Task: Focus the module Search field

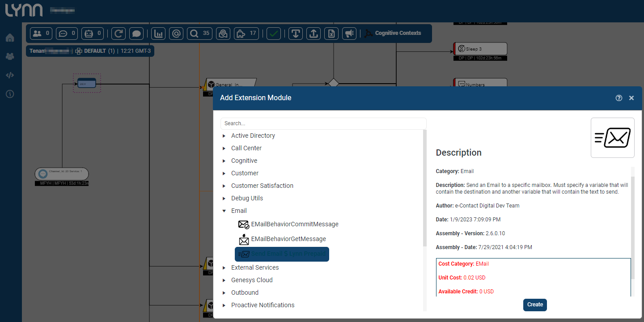Action: coord(323,123)
